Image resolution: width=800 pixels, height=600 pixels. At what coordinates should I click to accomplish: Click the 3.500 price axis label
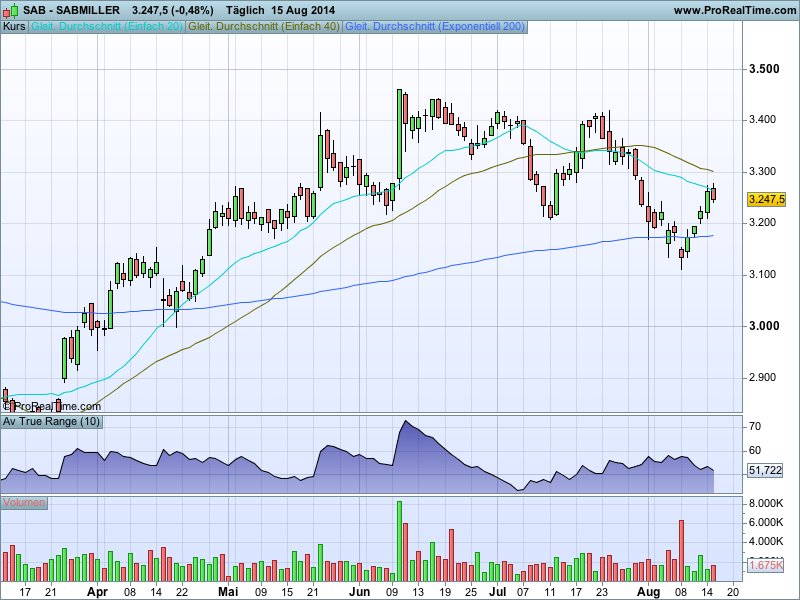[x=764, y=69]
